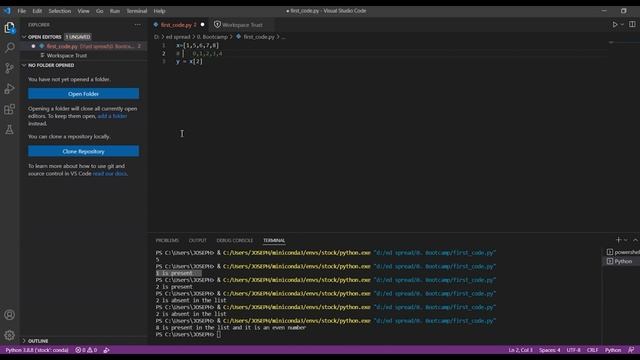The width and height of the screenshot is (640, 360).
Task: Click editor line 1 with x=[1,5,6,7,8]
Action: coord(197,45)
